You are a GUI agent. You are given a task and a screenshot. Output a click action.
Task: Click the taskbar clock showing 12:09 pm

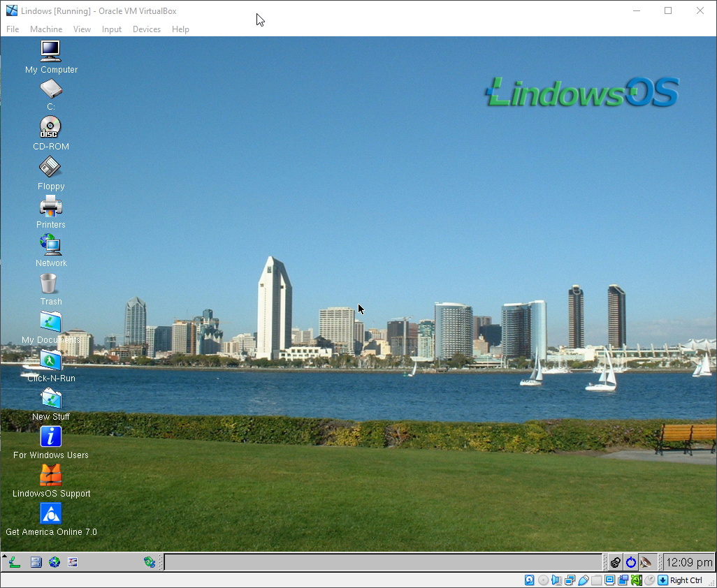tap(689, 562)
